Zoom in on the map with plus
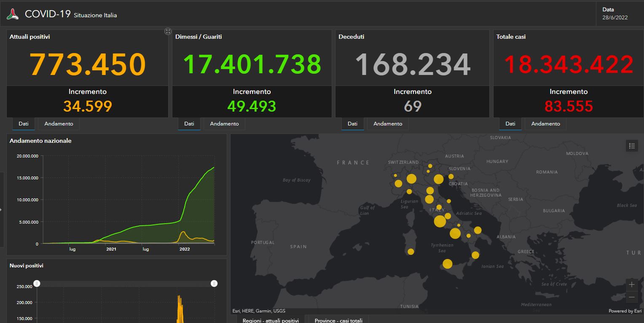Viewport: 644px width, 323px height. [x=631, y=285]
